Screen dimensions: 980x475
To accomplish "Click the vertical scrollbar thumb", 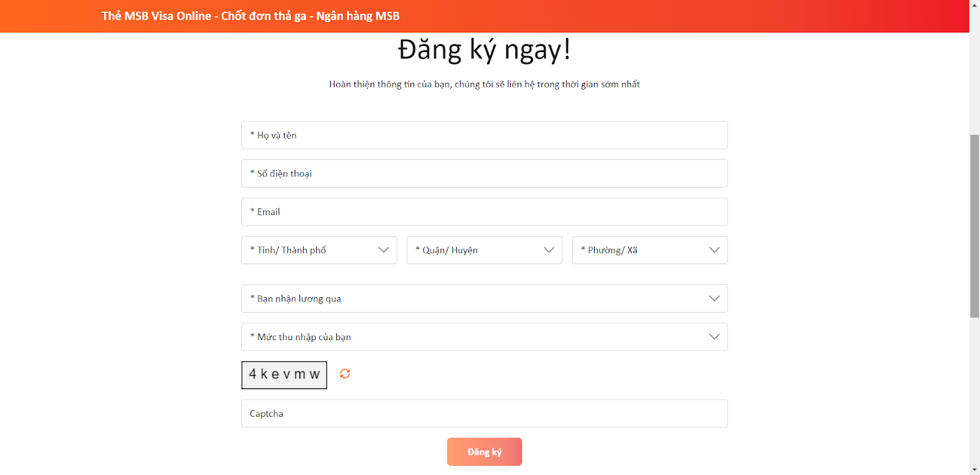I will [x=974, y=226].
